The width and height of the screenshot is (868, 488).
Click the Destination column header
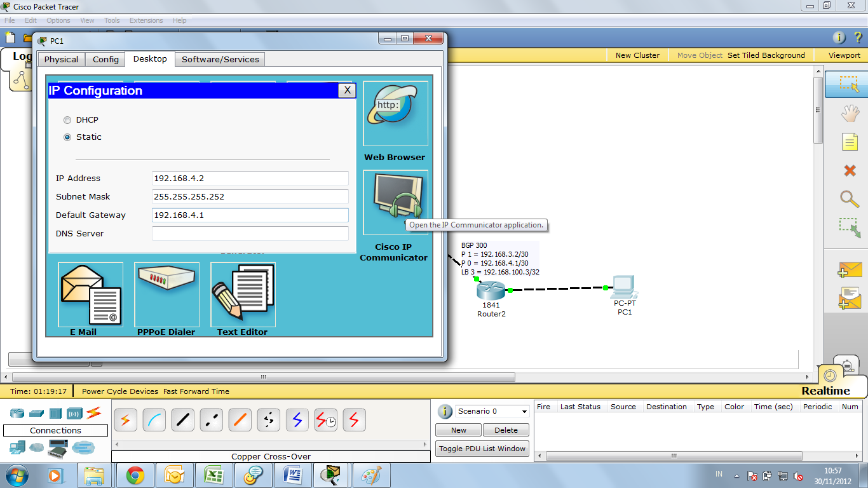click(x=667, y=407)
